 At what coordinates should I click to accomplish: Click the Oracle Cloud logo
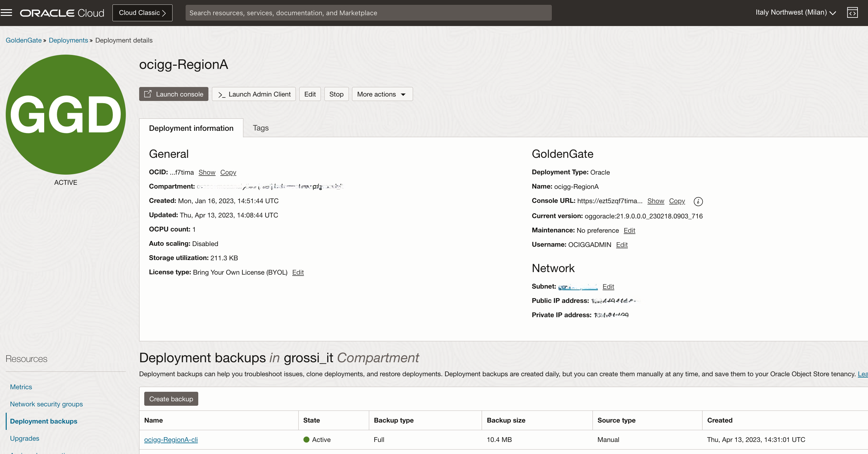pyautogui.click(x=62, y=13)
